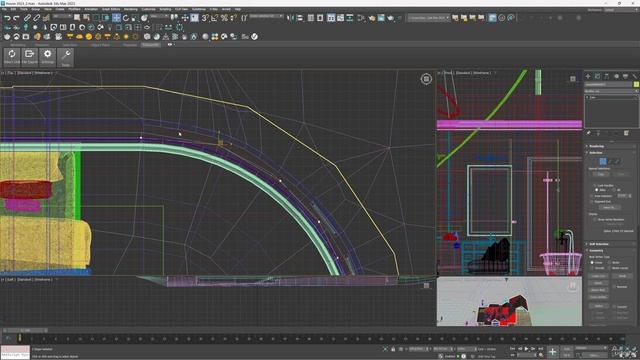Choose Linear new vertex type
The width and height of the screenshot is (640, 360).
coord(592,262)
